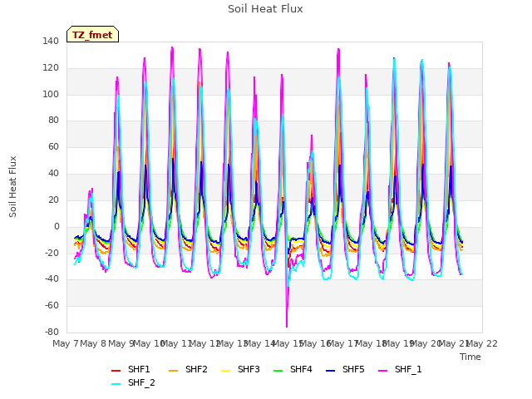
Task: Click the 140 y-axis tick label
Action: coord(51,42)
